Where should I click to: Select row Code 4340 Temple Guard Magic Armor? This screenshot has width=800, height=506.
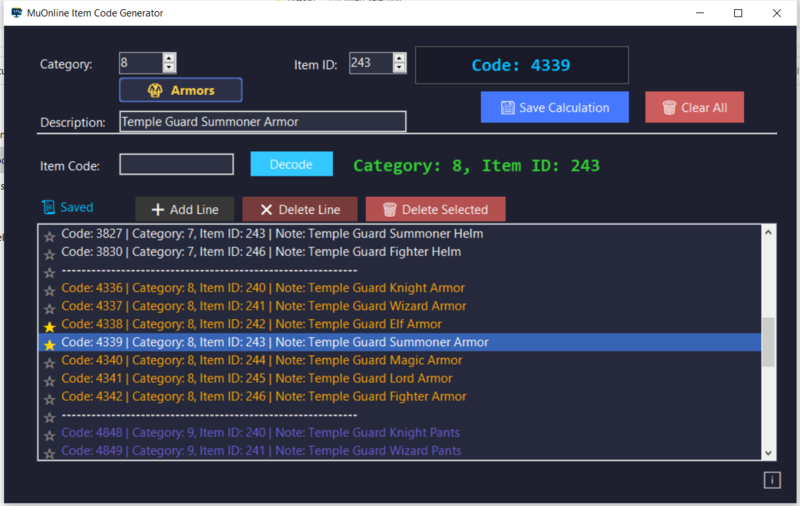coord(400,361)
